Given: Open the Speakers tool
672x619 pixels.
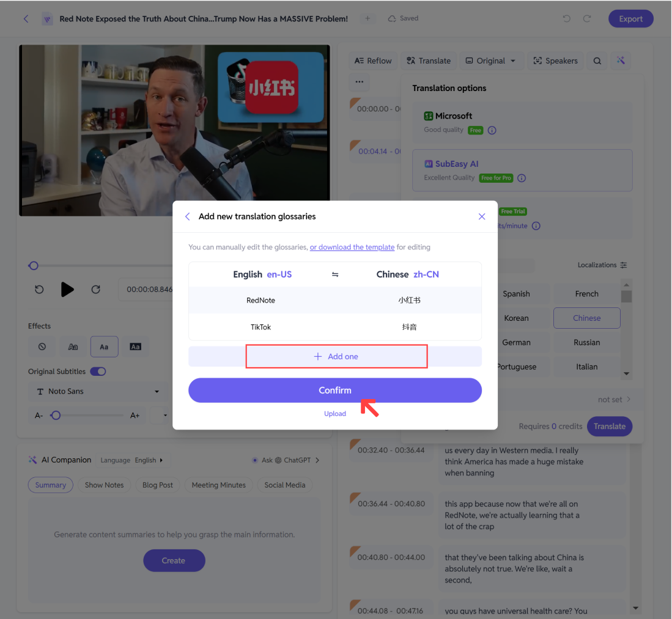Looking at the screenshot, I should tap(555, 61).
